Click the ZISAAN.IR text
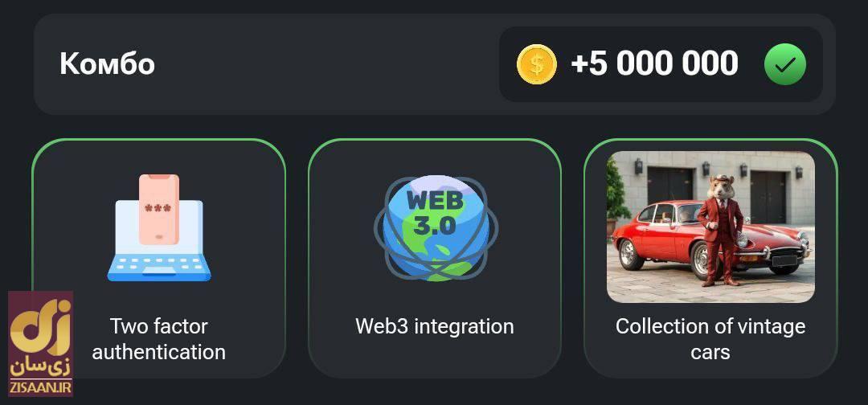Image resolution: width=868 pixels, height=405 pixels. tap(40, 388)
